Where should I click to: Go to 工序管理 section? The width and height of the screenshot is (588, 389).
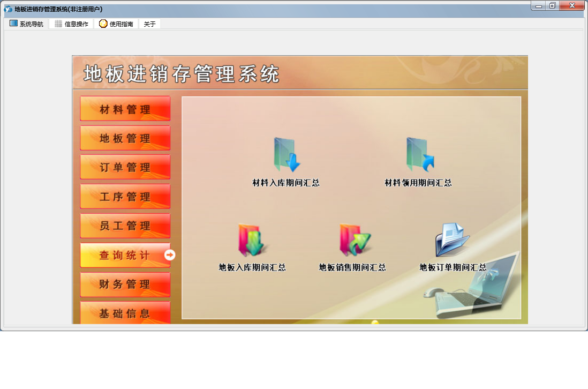click(125, 196)
